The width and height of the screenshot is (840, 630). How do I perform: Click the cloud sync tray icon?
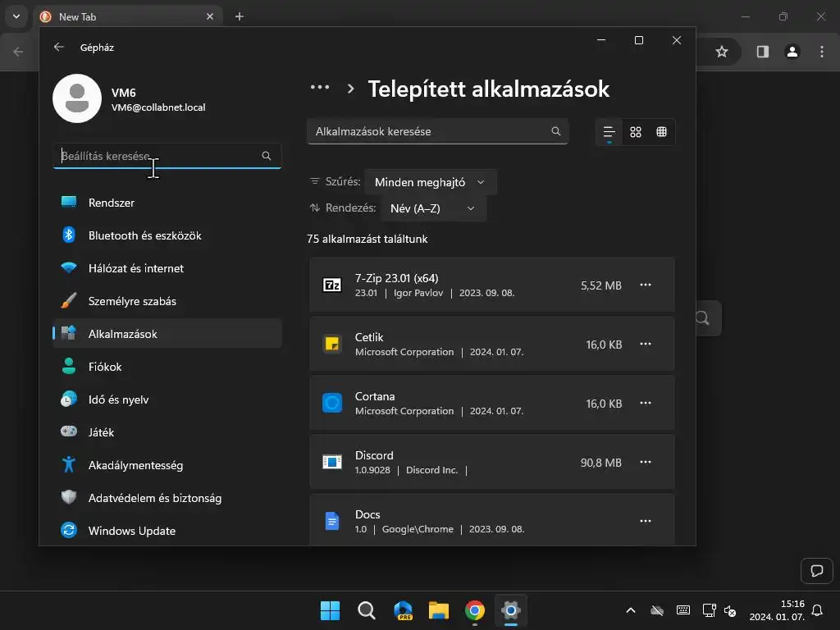click(657, 610)
